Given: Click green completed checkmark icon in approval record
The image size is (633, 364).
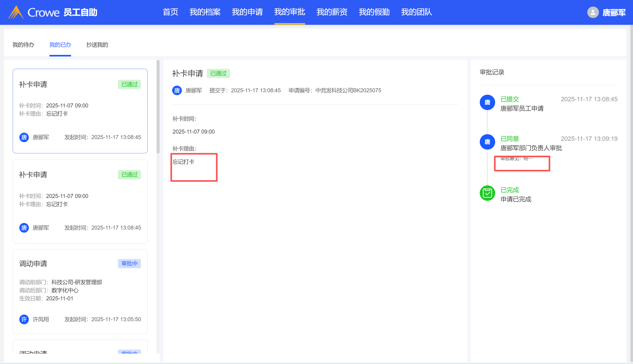Looking at the screenshot, I should tap(487, 193).
